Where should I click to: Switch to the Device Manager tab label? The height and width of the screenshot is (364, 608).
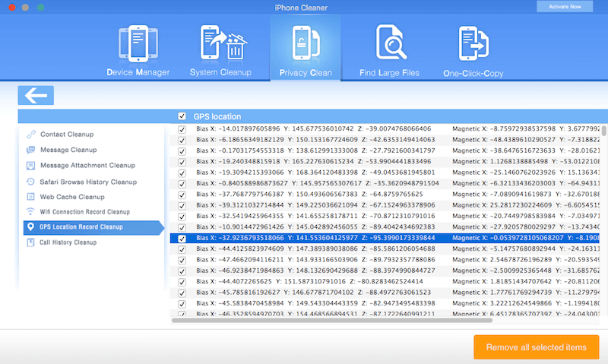click(x=138, y=72)
